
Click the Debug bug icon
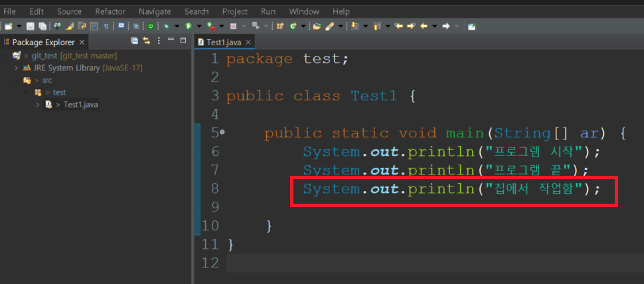[x=167, y=27]
